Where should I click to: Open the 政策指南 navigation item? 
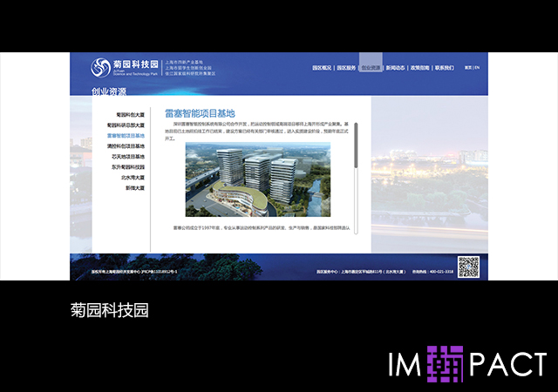pos(420,68)
